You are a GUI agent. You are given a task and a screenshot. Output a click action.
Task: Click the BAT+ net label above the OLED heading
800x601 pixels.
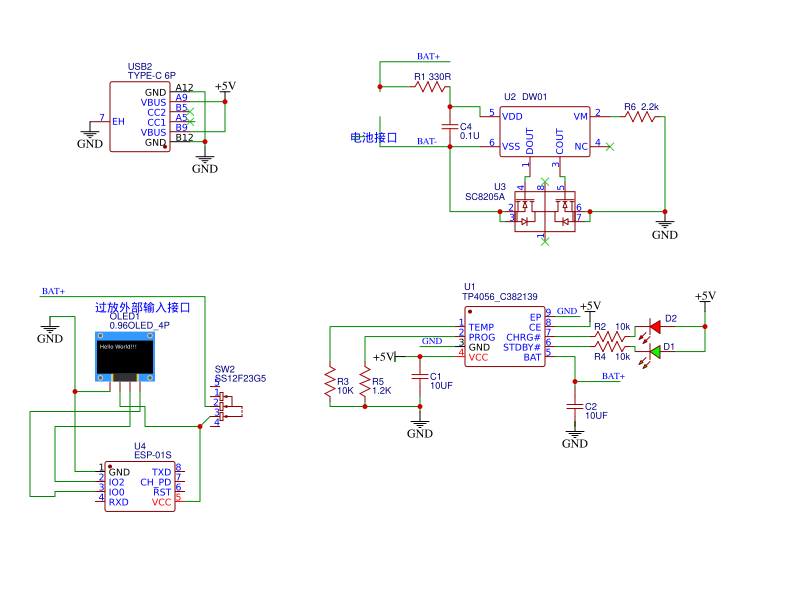53,291
